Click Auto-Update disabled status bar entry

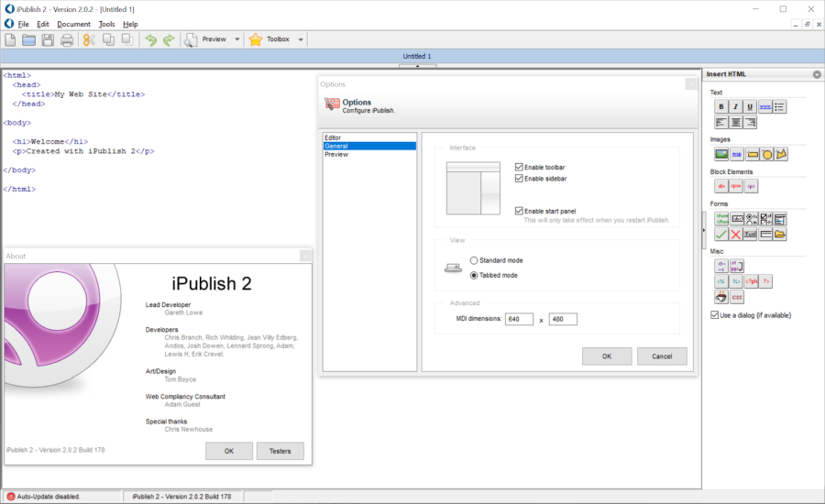pyautogui.click(x=62, y=496)
